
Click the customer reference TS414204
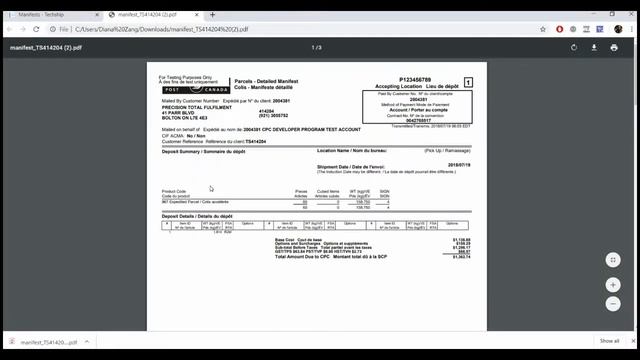[256, 142]
